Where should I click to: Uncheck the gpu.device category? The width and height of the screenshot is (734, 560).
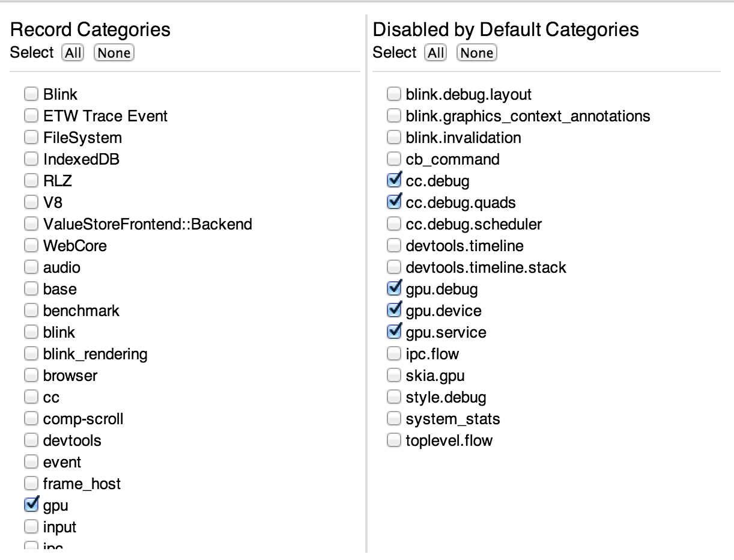point(394,311)
